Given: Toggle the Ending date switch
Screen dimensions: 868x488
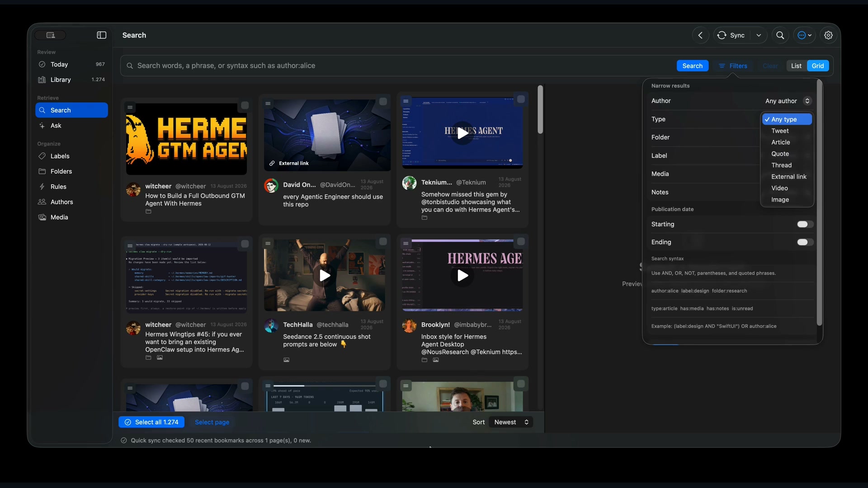Looking at the screenshot, I should 805,242.
